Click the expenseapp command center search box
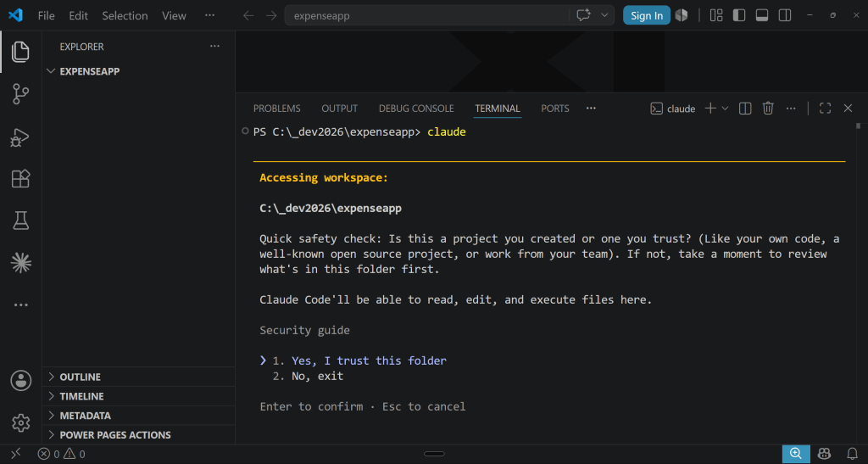 point(426,15)
